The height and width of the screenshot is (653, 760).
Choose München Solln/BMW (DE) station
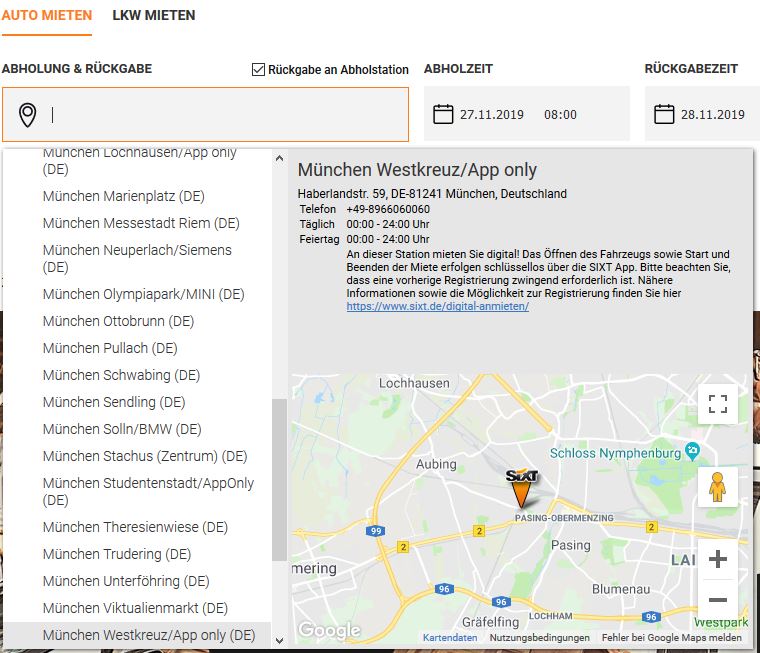[x=137, y=430]
